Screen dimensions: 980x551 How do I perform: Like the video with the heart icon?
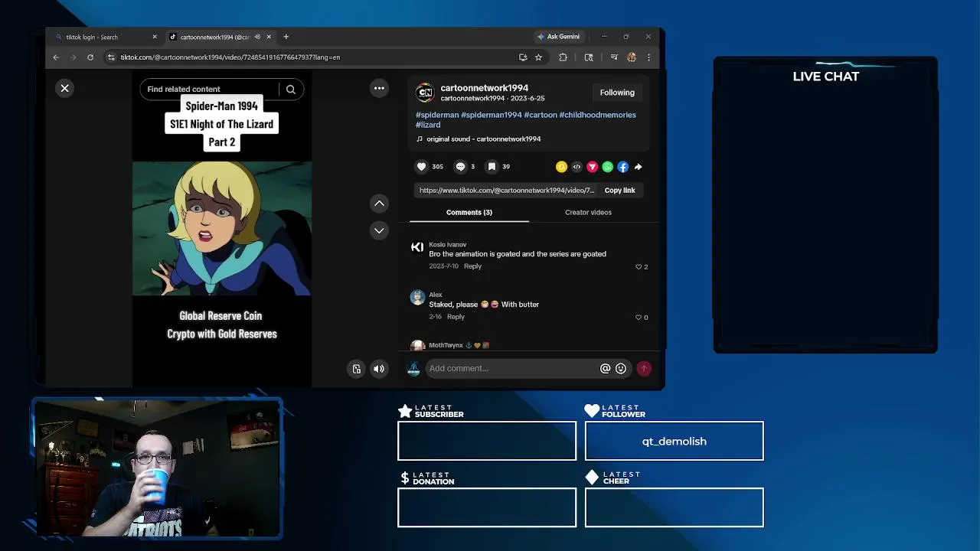(x=421, y=167)
